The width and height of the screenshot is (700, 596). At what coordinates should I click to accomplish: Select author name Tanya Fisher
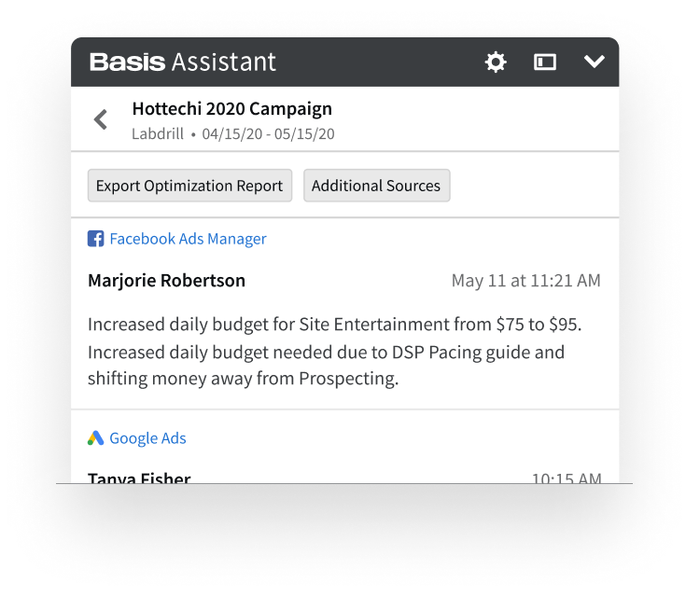click(x=139, y=478)
